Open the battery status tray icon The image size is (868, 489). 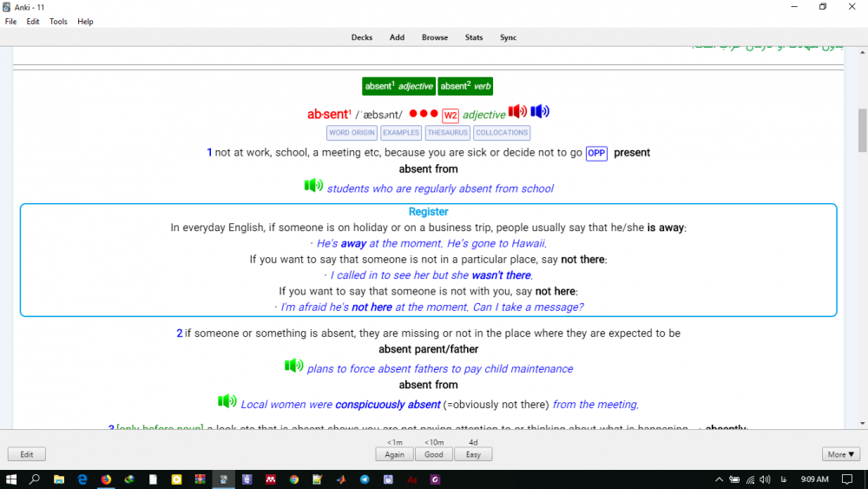734,479
